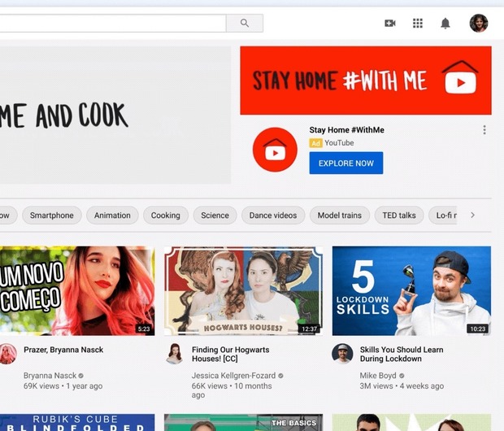Image resolution: width=504 pixels, height=431 pixels.
Task: Go to Jessica Kellgren-Fozard channel name
Action: pyautogui.click(x=233, y=376)
